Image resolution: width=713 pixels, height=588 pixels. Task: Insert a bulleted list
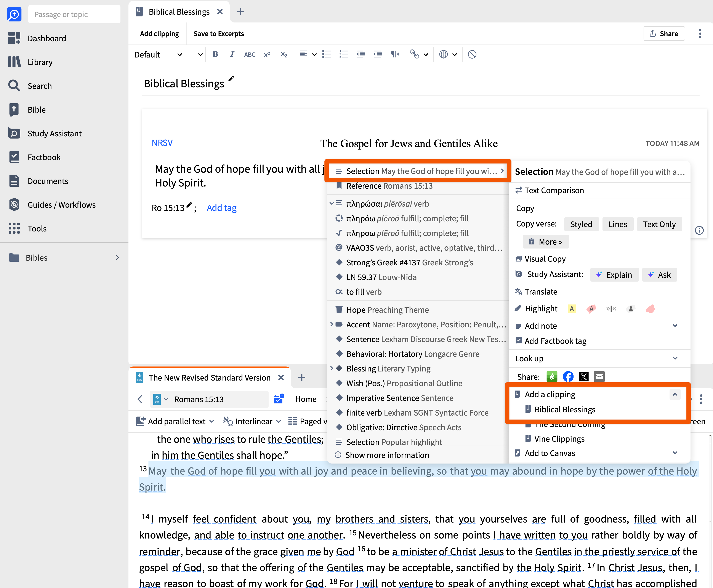(x=327, y=54)
